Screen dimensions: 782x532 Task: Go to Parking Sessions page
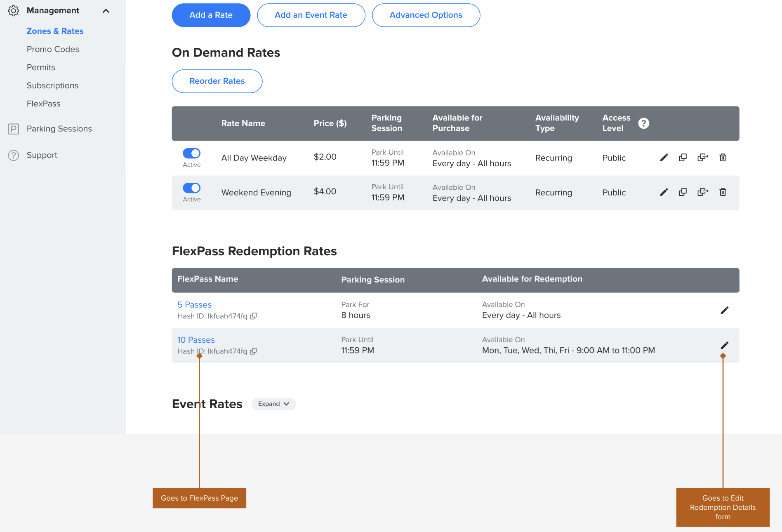coord(59,129)
